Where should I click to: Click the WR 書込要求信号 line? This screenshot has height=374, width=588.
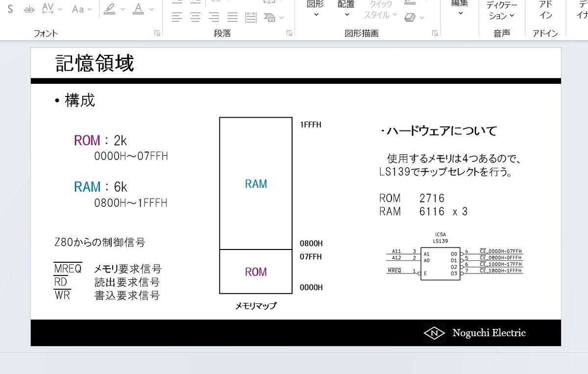(107, 296)
